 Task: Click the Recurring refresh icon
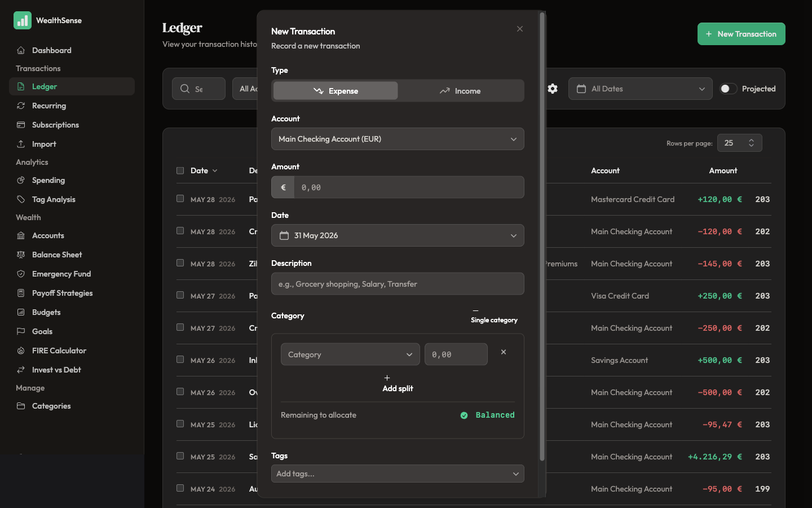pos(21,106)
